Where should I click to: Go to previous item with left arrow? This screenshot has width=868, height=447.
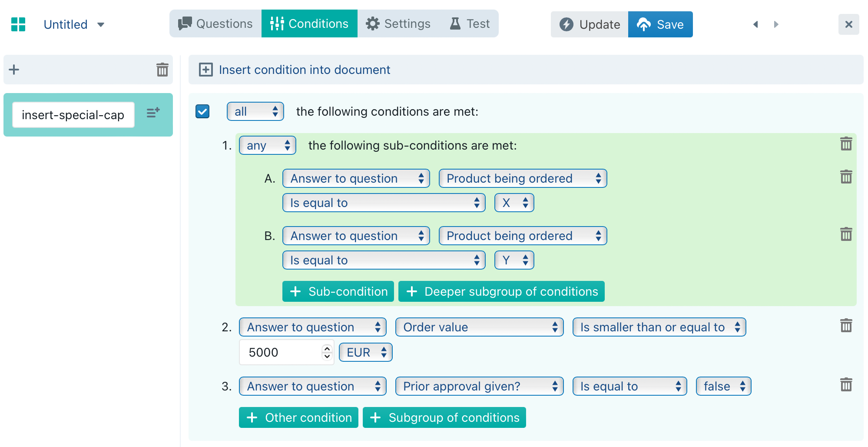coord(755,24)
